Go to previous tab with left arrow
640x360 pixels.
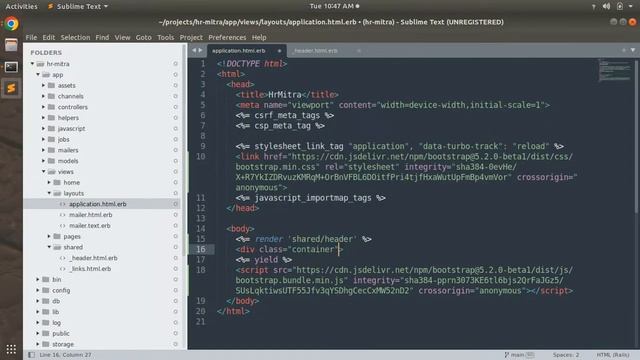pos(194,50)
